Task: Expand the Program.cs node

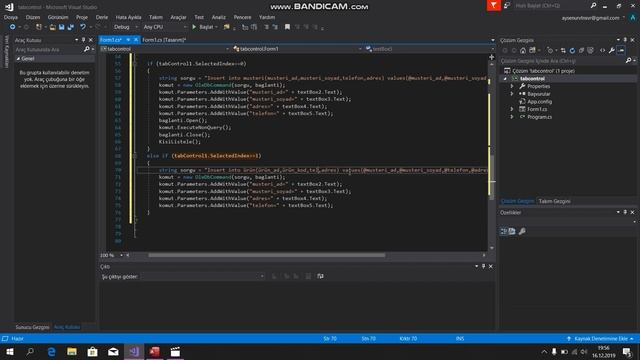Action: coord(512,117)
